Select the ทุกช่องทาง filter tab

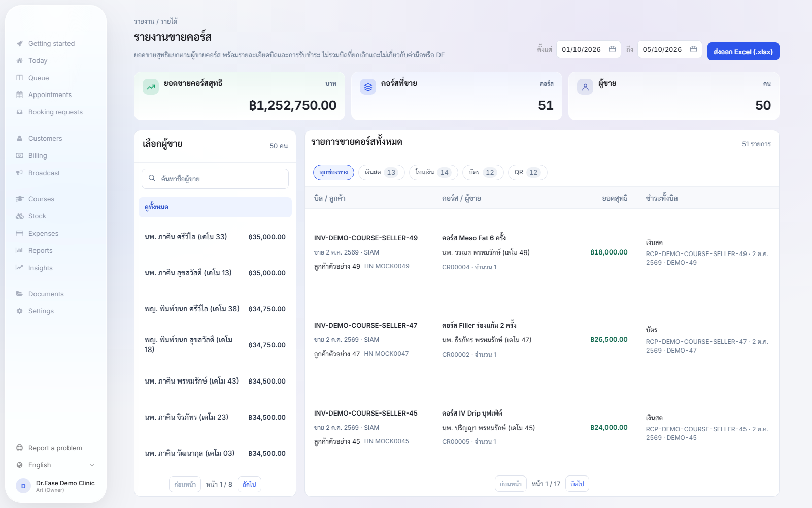pyautogui.click(x=333, y=172)
